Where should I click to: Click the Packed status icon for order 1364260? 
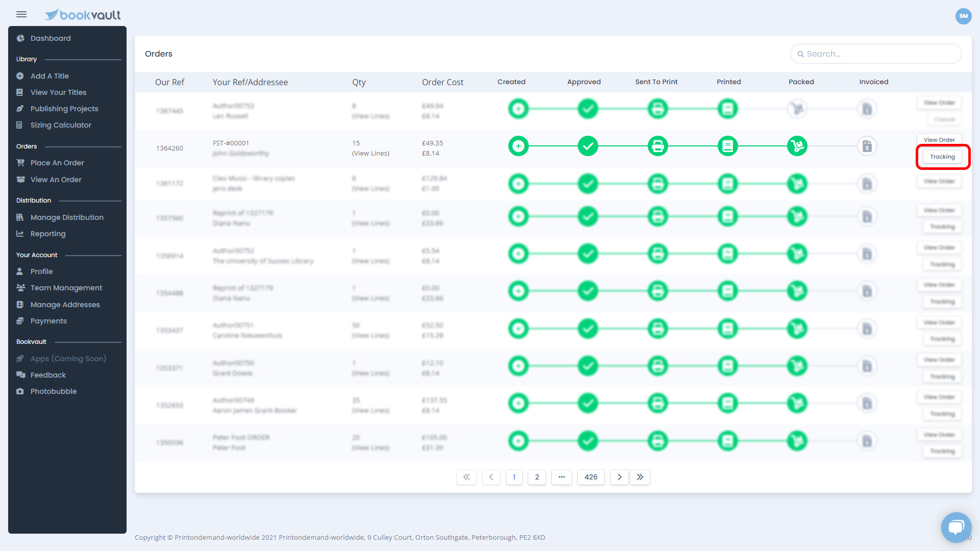coord(797,146)
